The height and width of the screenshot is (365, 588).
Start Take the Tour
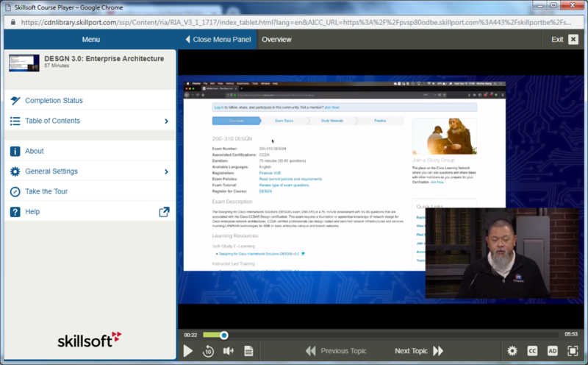90,191
